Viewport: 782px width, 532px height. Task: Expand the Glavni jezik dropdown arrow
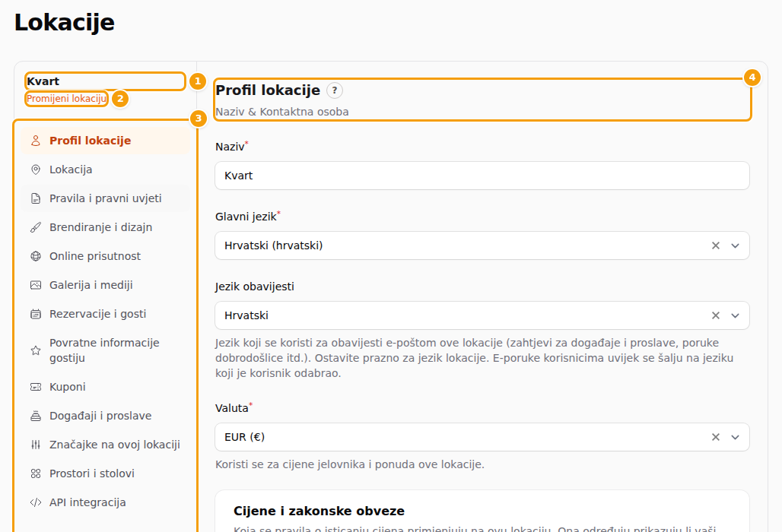pyautogui.click(x=735, y=245)
